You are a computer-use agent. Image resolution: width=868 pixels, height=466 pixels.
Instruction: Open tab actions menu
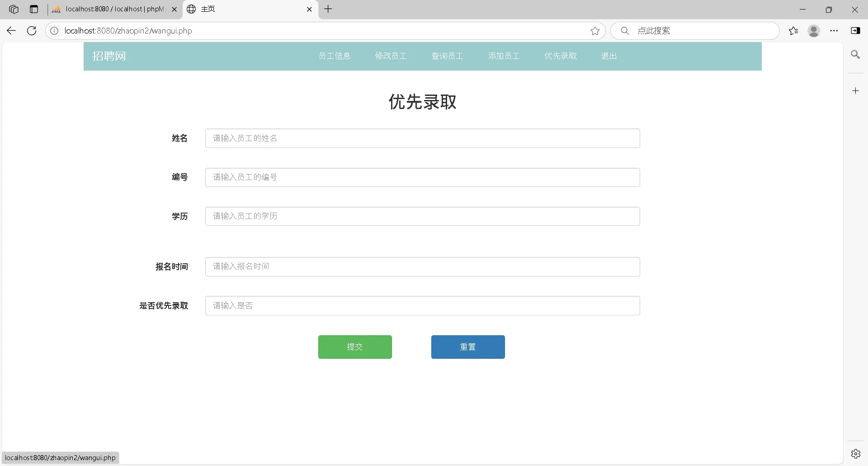tap(34, 9)
